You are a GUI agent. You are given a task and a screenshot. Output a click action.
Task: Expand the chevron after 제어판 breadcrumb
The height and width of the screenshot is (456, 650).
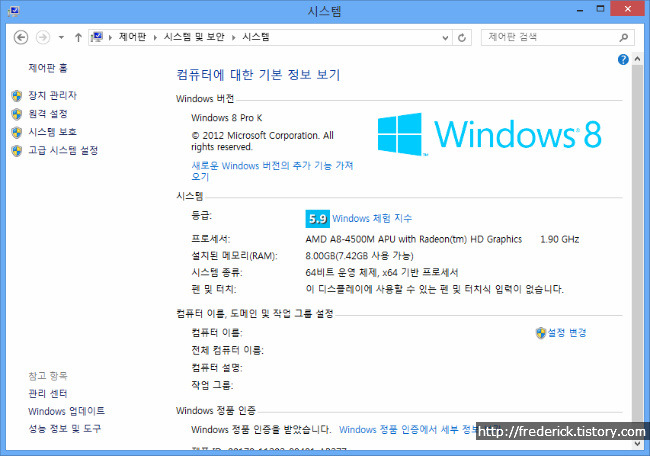[x=155, y=37]
